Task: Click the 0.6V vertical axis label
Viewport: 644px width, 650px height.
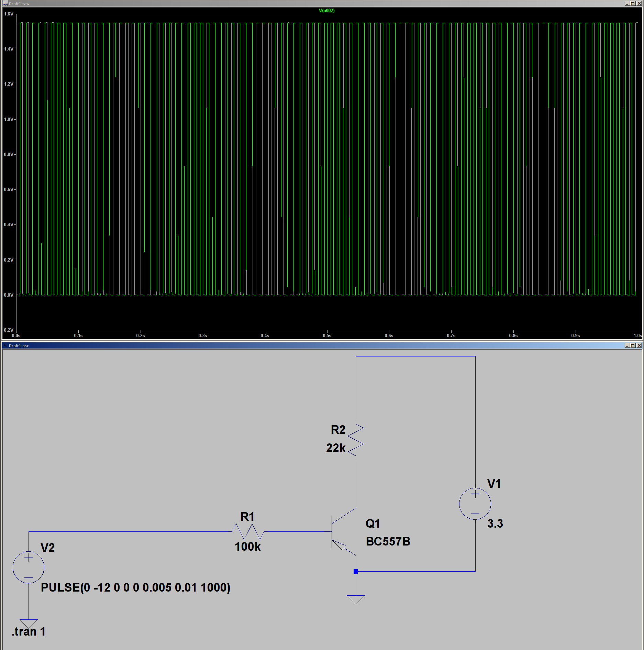Action: (9, 189)
